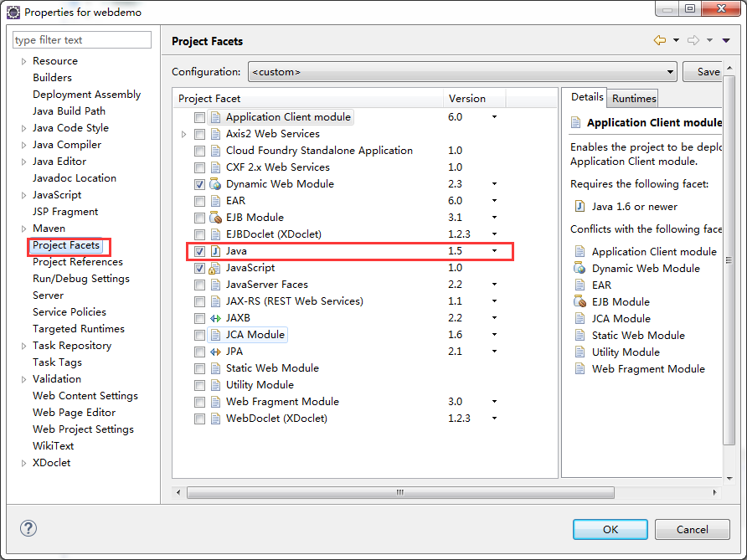Check the EAR facet checkbox
This screenshot has height=560, width=747.
point(199,201)
